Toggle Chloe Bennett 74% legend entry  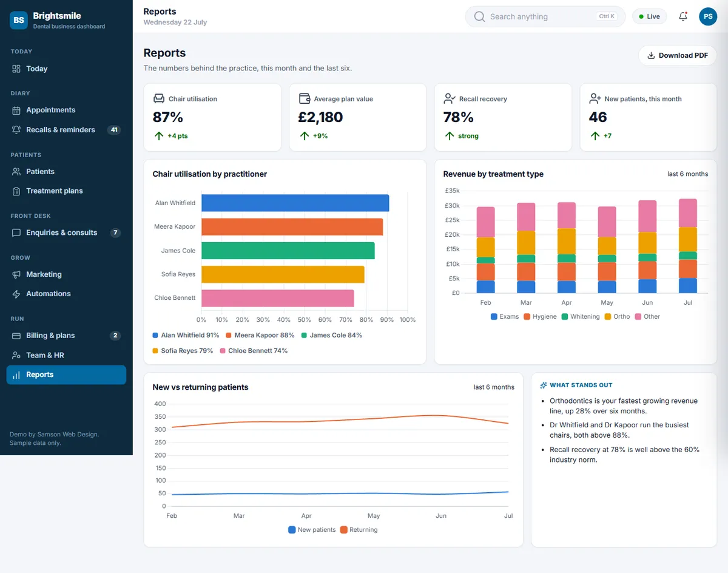254,351
